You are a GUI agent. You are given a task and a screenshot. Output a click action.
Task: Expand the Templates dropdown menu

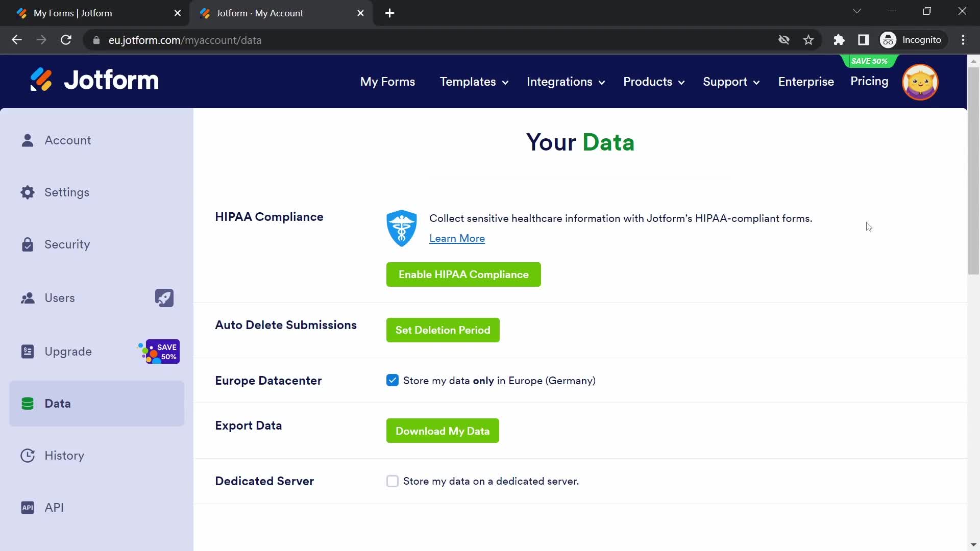click(x=474, y=82)
